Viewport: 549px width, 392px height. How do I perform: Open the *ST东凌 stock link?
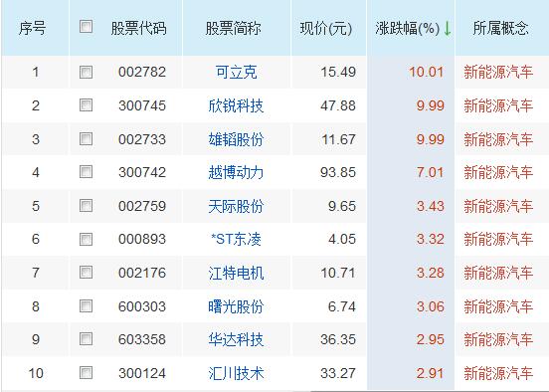(236, 239)
